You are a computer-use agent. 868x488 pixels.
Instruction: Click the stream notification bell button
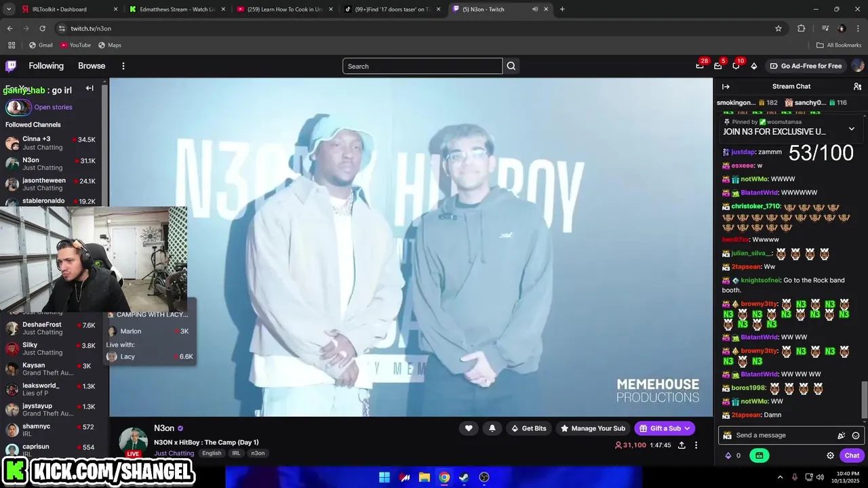pyautogui.click(x=492, y=428)
